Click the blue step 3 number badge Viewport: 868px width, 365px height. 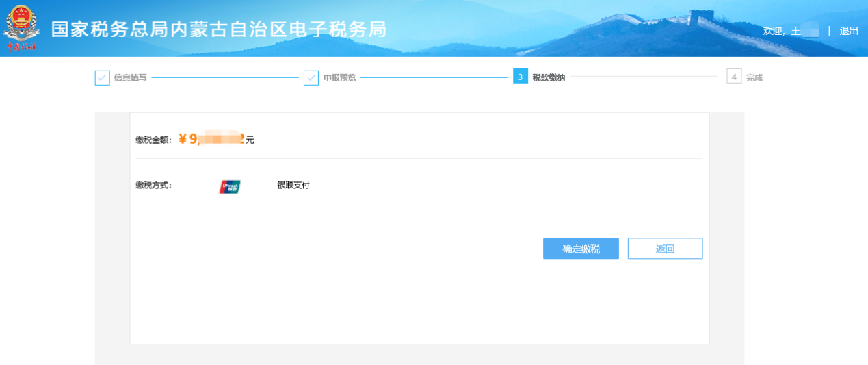pyautogui.click(x=520, y=77)
